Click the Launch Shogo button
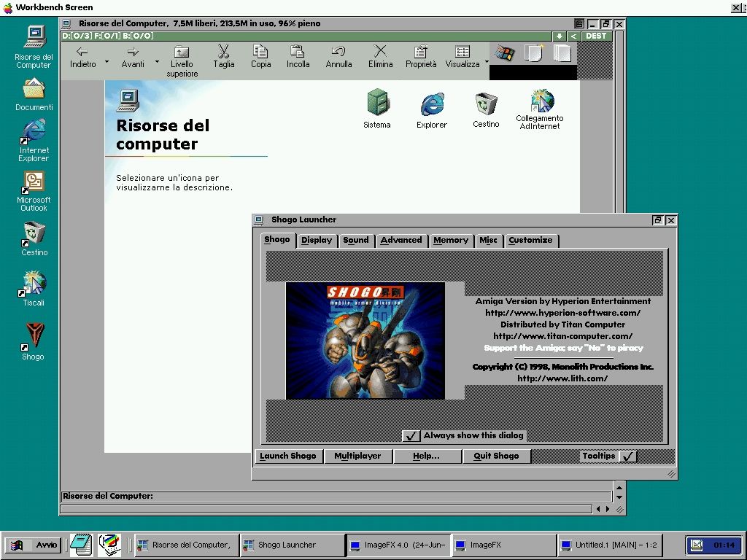The width and height of the screenshot is (747, 560). click(x=288, y=456)
